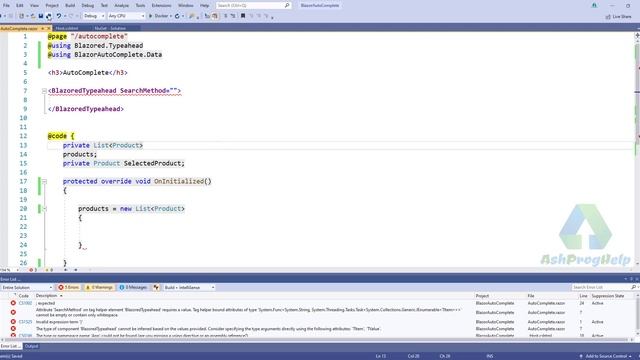The height and width of the screenshot is (360, 640).
Task: Click Live Share in the top right
Action: 618,17
